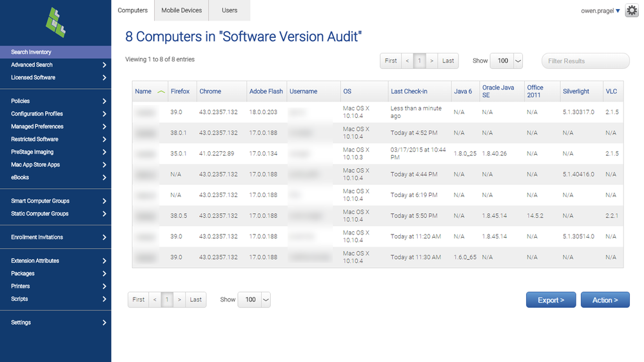Open bottom Show 100 dropdown

[x=254, y=300]
